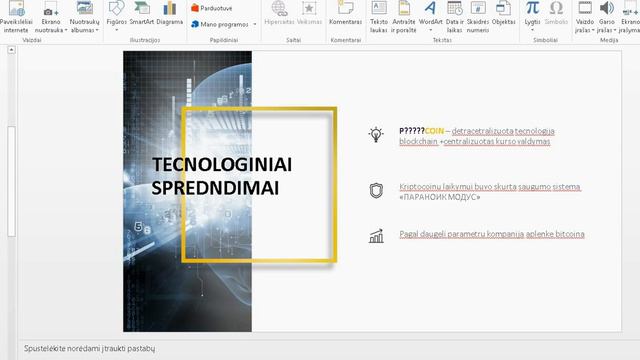Select the lightbulb icon on slide
Screen dimensions: 640x360
tap(376, 134)
